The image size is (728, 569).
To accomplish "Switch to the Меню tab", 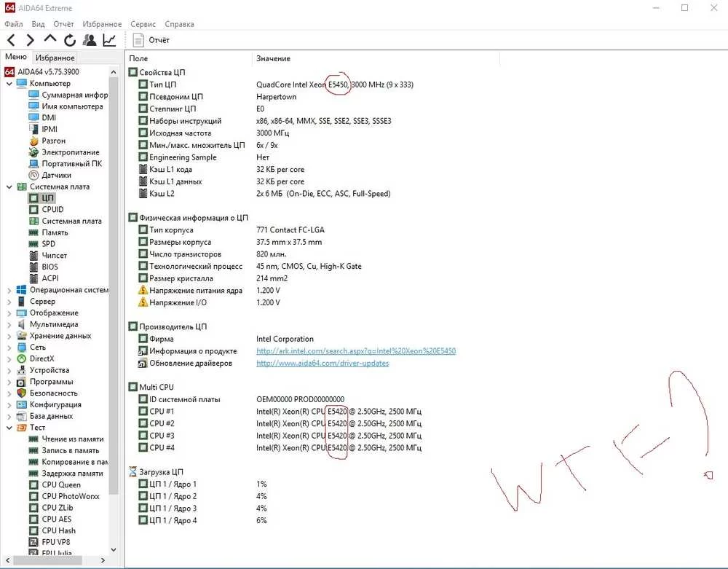I will [16, 57].
